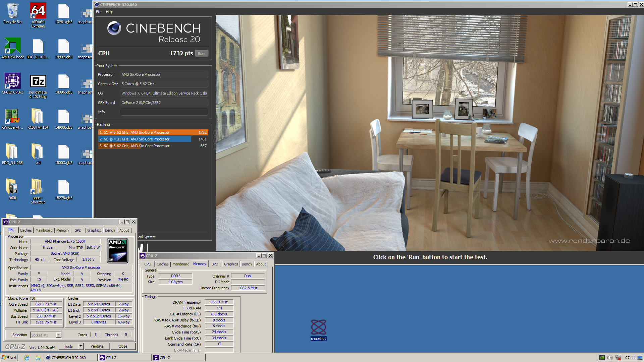Open Windows Explorer from quick launch
Image resolution: width=644 pixels, height=362 pixels.
pyautogui.click(x=38, y=358)
